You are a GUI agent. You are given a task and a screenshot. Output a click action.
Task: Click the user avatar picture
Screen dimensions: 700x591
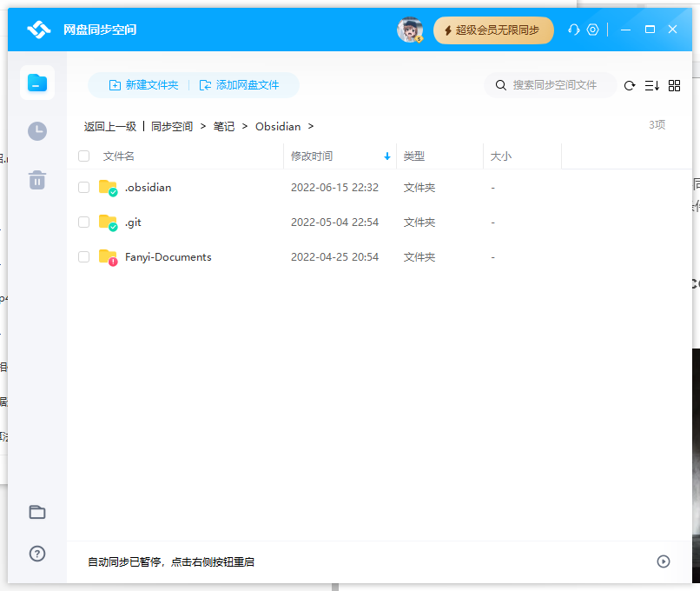[x=410, y=30]
